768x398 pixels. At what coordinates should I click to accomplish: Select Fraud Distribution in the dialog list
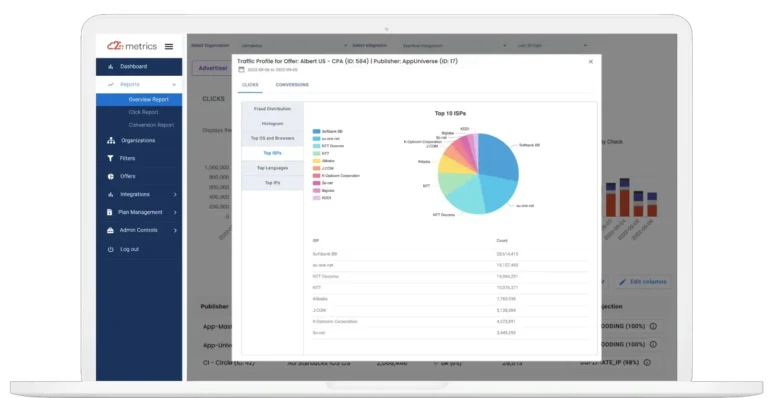(272, 109)
